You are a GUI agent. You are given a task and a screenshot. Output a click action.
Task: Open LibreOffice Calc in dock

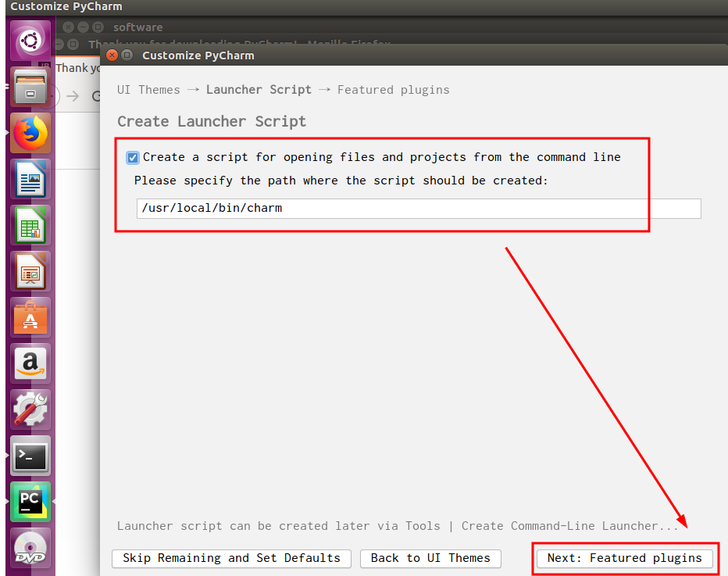30,226
